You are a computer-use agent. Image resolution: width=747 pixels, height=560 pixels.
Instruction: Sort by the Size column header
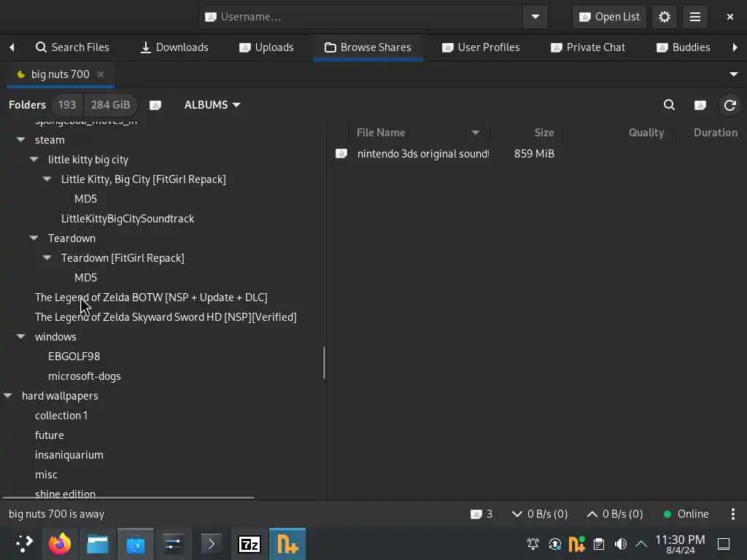pyautogui.click(x=527, y=133)
